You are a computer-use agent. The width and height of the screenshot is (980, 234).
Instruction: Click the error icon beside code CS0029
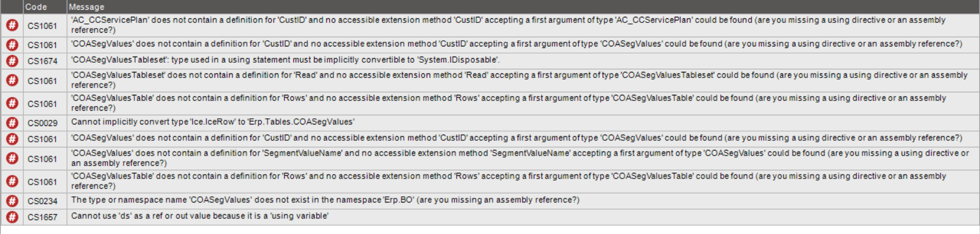click(x=12, y=123)
